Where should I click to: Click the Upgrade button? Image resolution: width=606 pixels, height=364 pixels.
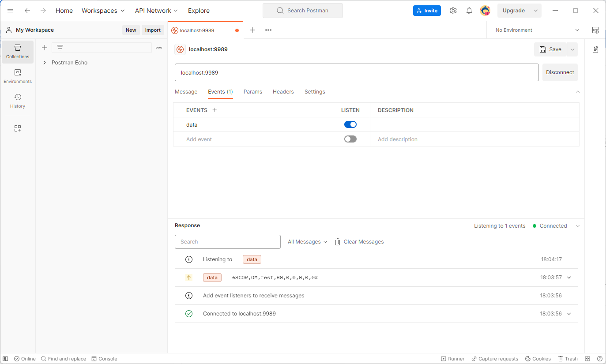[514, 11]
